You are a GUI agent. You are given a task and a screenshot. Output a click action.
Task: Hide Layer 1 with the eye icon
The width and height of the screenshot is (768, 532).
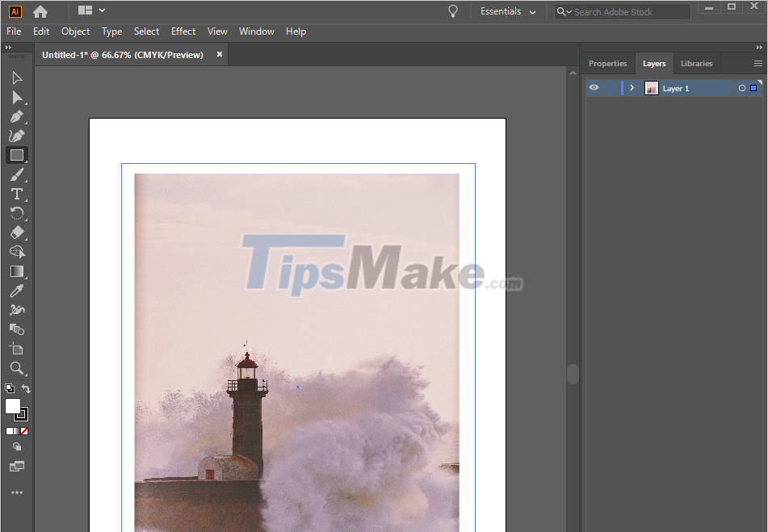594,87
